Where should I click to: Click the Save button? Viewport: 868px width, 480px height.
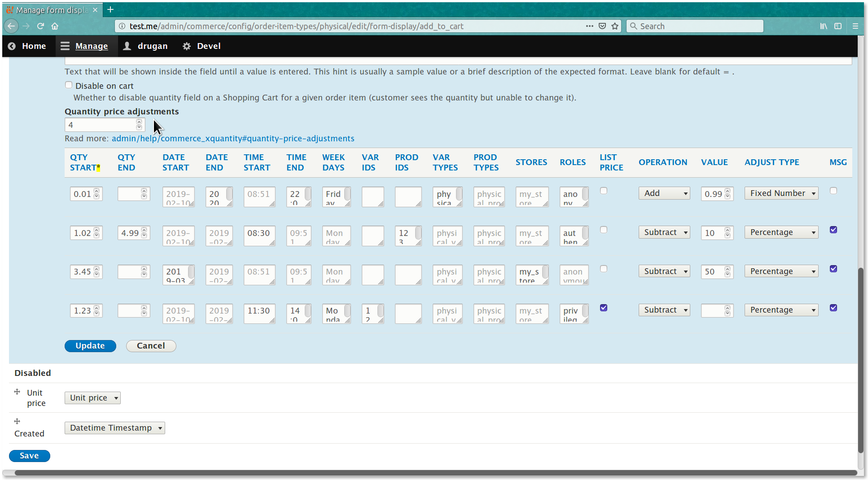pyautogui.click(x=29, y=456)
